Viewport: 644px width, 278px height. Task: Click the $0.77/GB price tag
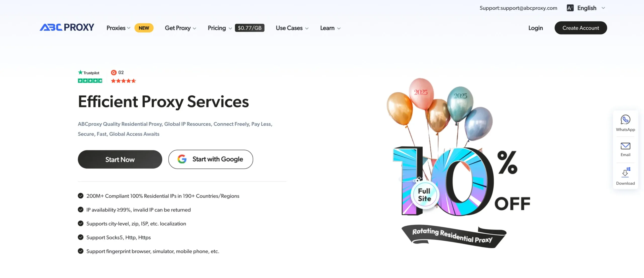click(x=250, y=28)
